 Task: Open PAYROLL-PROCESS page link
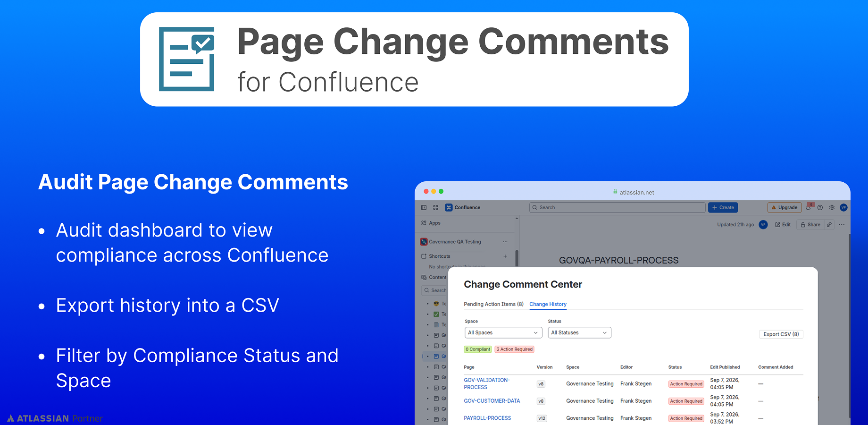click(x=487, y=418)
